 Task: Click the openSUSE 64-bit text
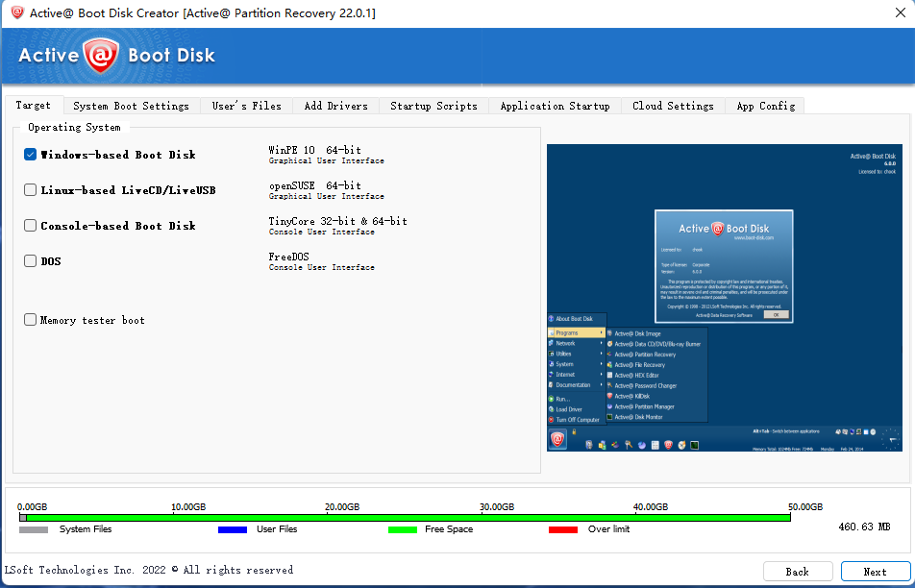tap(314, 185)
